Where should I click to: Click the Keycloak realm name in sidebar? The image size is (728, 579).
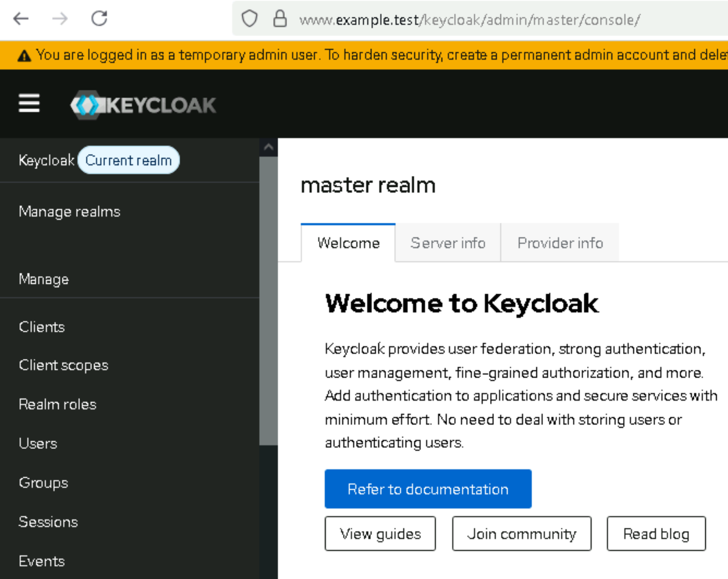click(x=46, y=160)
